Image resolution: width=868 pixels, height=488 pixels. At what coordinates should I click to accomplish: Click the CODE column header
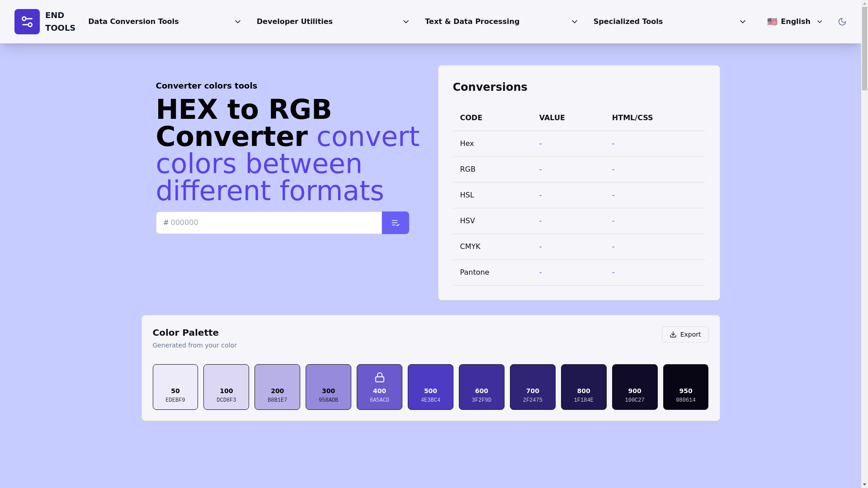pos(471,118)
